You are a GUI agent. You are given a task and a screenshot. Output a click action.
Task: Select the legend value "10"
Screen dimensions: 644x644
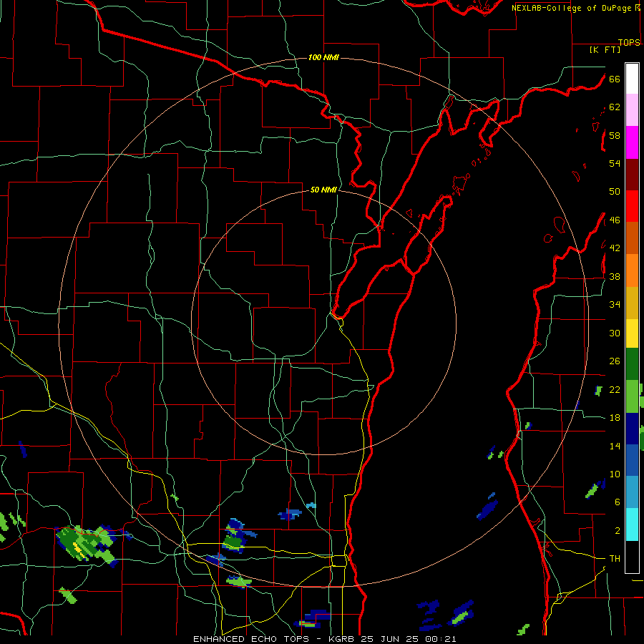pyautogui.click(x=615, y=474)
